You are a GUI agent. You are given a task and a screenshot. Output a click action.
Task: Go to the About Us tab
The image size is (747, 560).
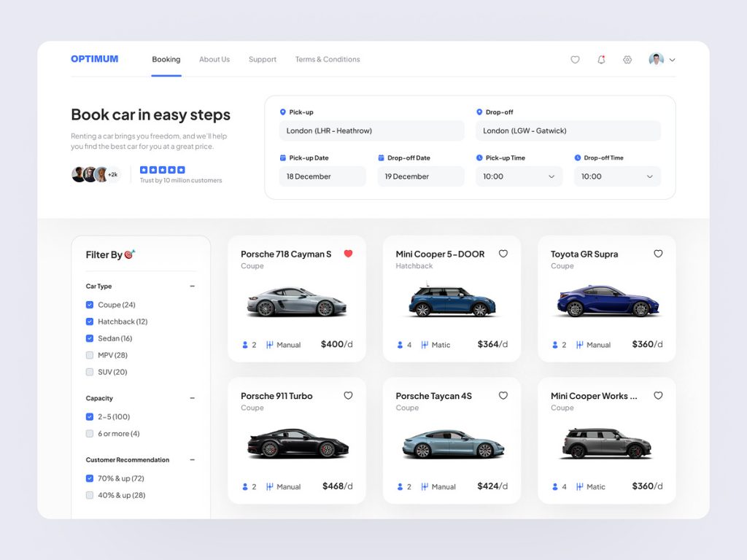[214, 60]
